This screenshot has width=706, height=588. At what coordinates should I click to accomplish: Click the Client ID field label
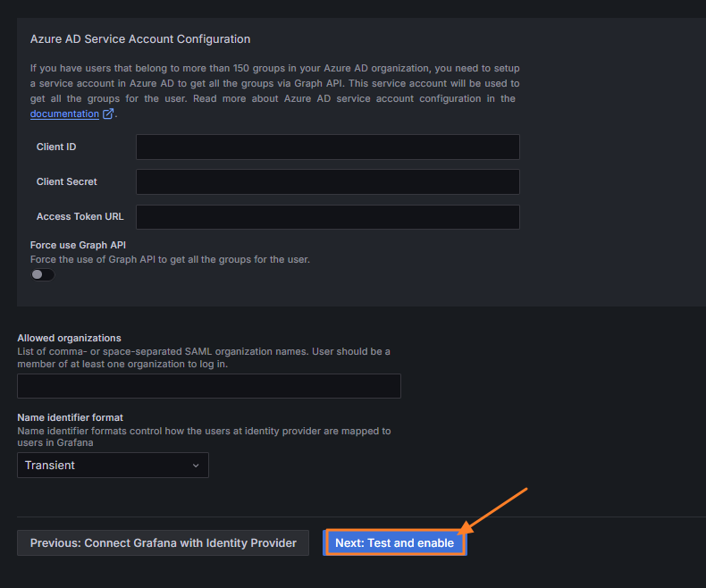tap(55, 147)
